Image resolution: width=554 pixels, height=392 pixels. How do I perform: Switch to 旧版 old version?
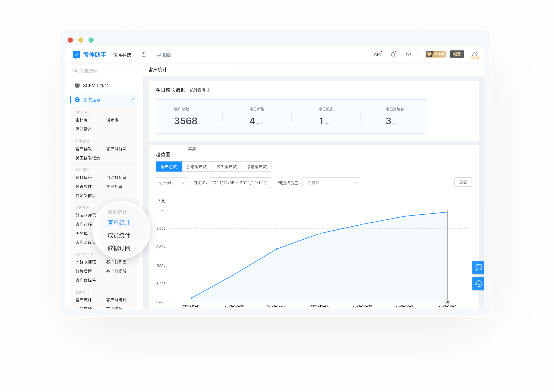(x=164, y=55)
